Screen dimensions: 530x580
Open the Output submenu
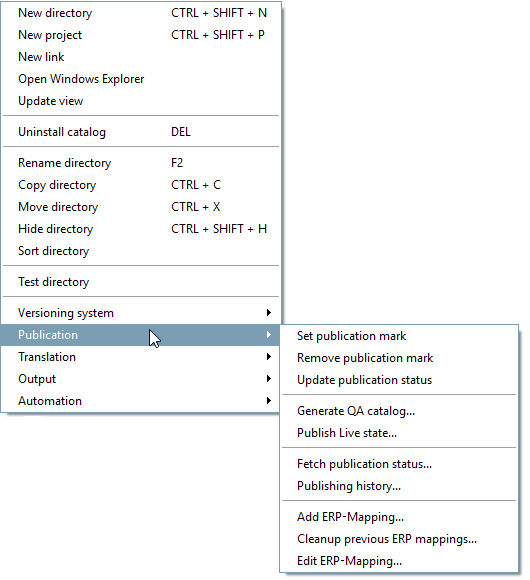click(x=141, y=379)
